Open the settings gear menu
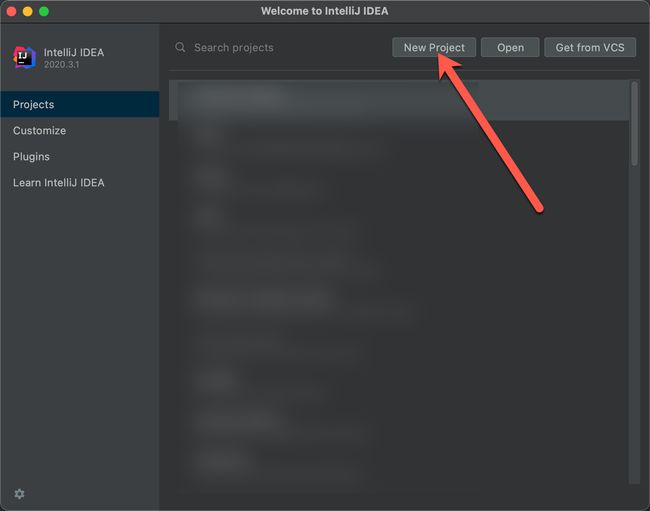 coord(19,494)
